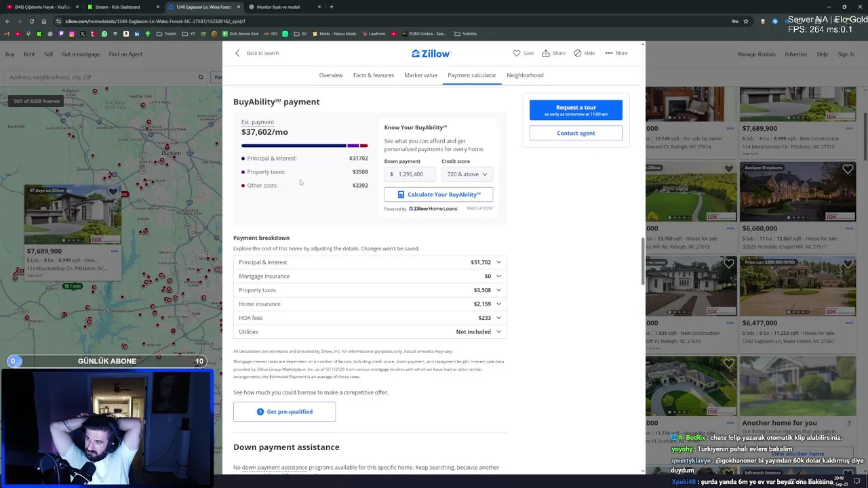Open the browser home button
The width and height of the screenshot is (868, 488).
pos(43,21)
